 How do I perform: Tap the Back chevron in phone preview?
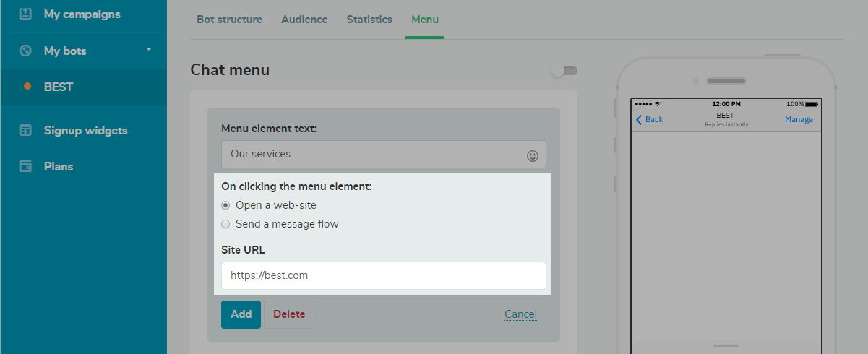(x=639, y=120)
